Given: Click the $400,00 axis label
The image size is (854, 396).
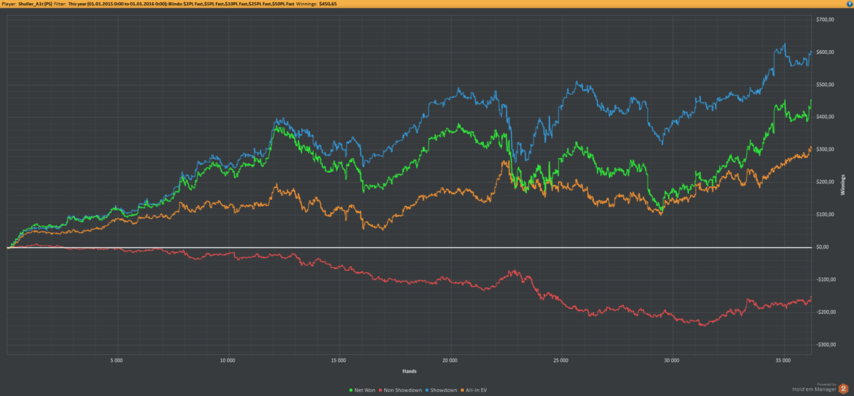Looking at the screenshot, I should pos(825,117).
